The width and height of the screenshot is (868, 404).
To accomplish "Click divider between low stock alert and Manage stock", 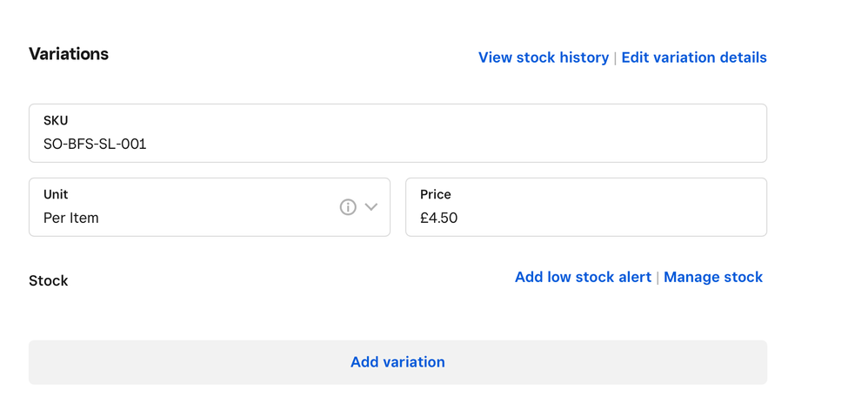I will coord(658,277).
